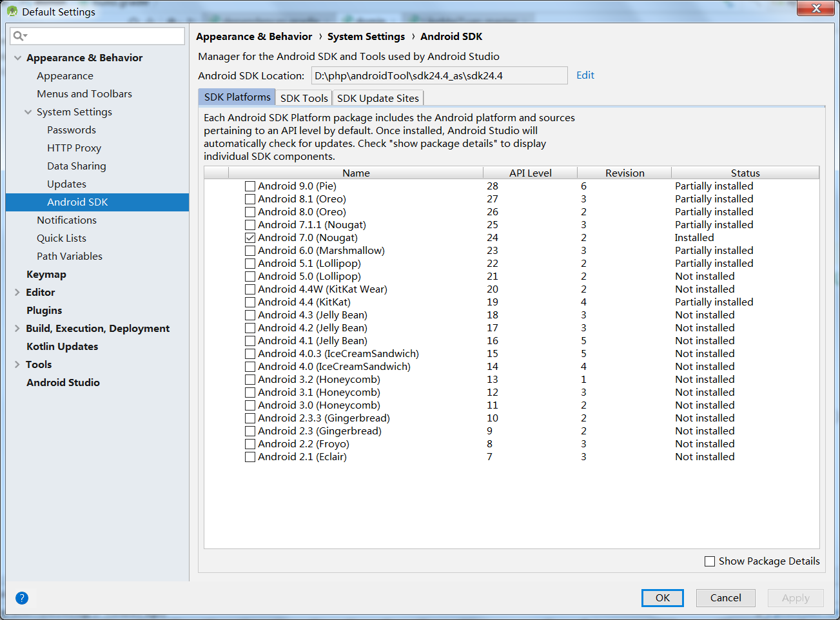Image resolution: width=840 pixels, height=620 pixels.
Task: Expand the Editor settings category
Action: [x=17, y=293]
